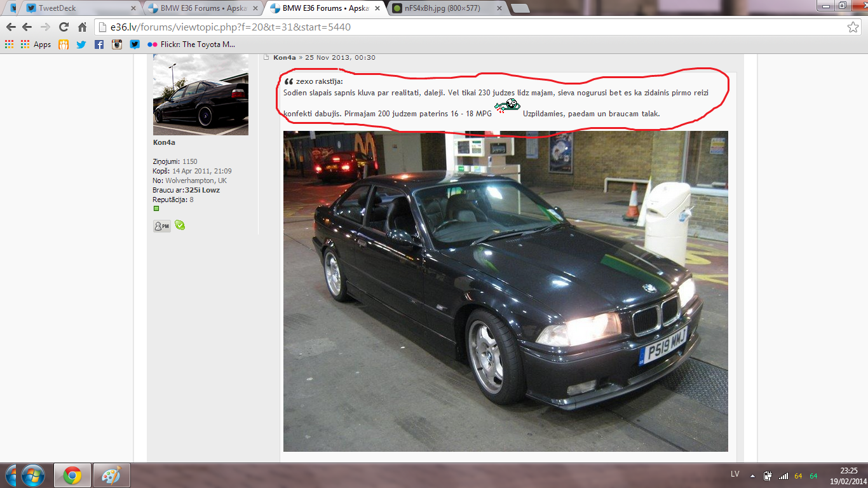Open Kon4a's profile via username link

[x=164, y=142]
